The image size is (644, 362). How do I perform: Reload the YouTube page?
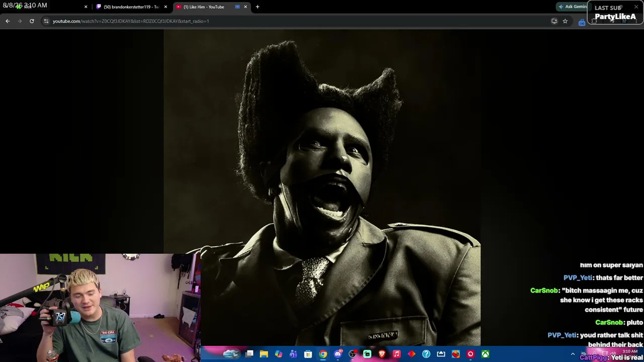click(x=32, y=21)
